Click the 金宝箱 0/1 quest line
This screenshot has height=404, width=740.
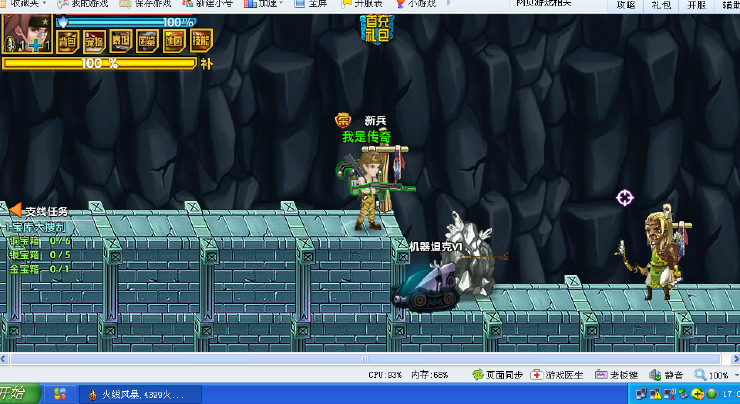point(39,269)
